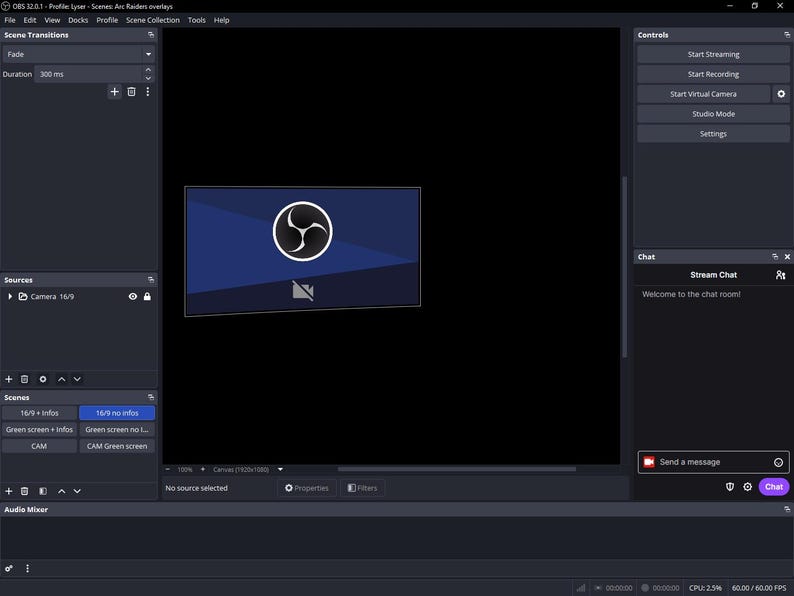The width and height of the screenshot is (794, 596).
Task: Add a new scene transition with plus icon
Action: (x=114, y=92)
